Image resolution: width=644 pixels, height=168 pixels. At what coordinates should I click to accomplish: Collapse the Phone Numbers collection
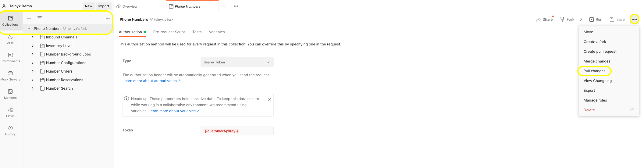pos(29,29)
